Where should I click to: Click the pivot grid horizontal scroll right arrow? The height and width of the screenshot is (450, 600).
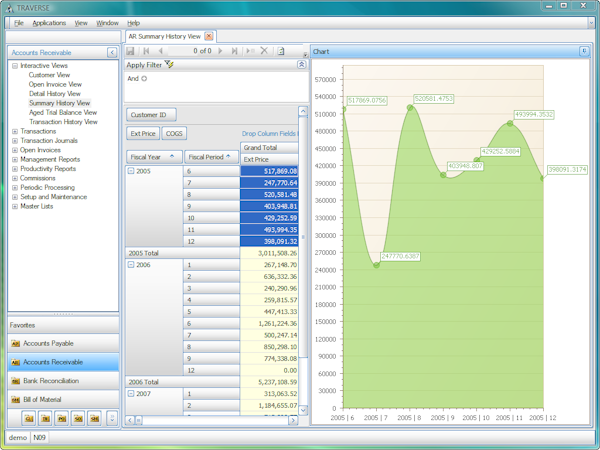point(293,420)
